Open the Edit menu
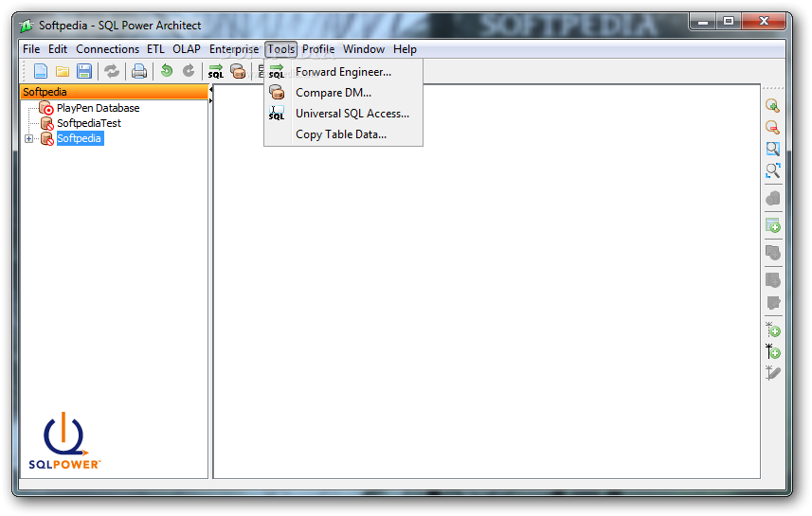Image resolution: width=812 pixels, height=516 pixels. pos(58,49)
